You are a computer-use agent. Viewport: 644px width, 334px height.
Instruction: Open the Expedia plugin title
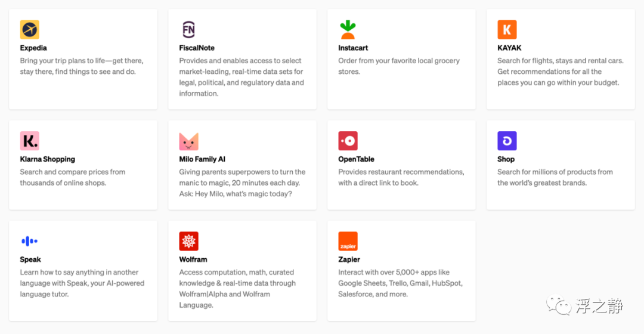33,48
